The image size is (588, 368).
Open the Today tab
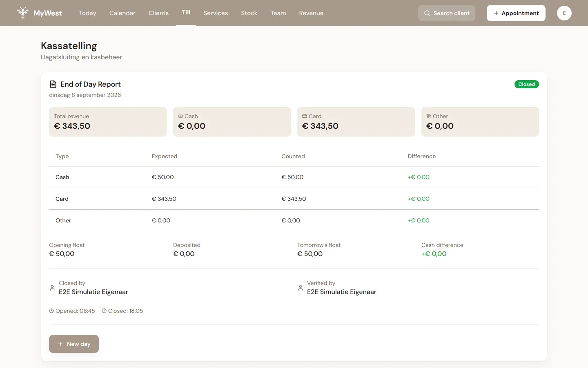[x=87, y=13]
